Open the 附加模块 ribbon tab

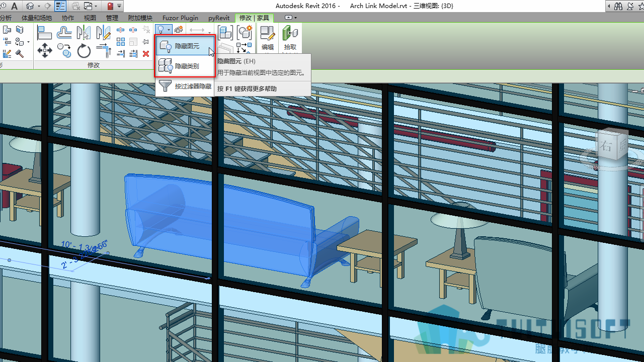click(x=140, y=18)
